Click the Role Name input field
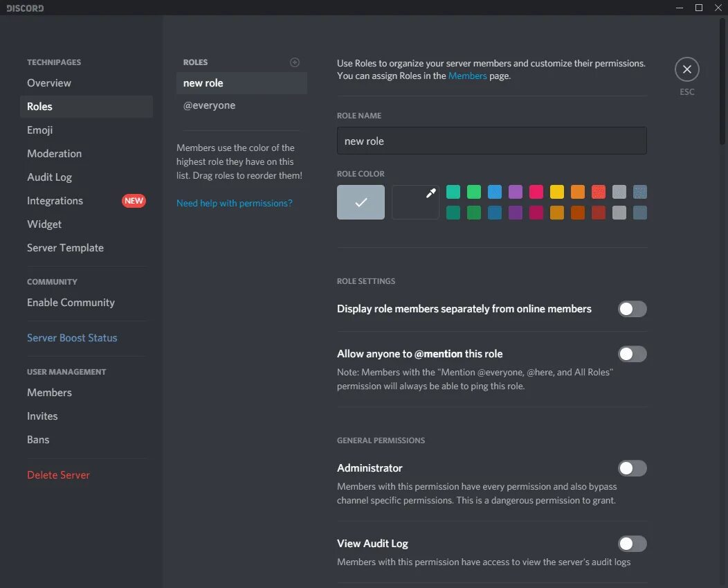The image size is (728, 588). [x=492, y=141]
